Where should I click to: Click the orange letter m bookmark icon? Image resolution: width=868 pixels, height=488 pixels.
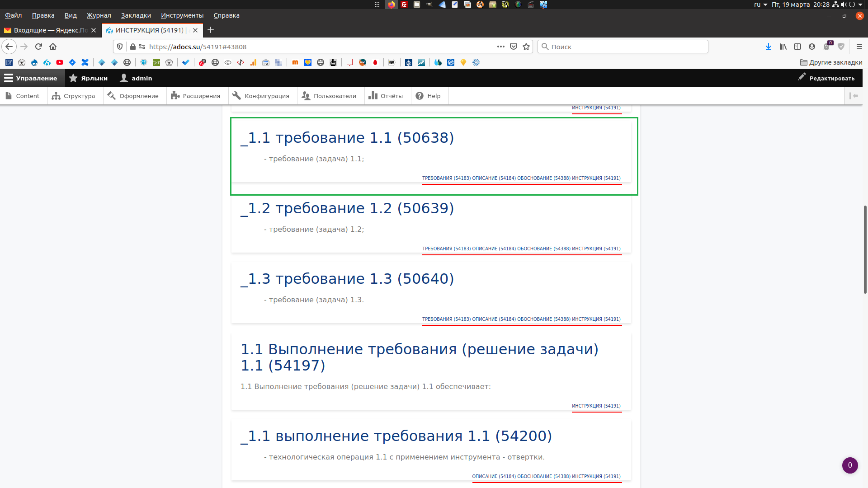point(295,62)
